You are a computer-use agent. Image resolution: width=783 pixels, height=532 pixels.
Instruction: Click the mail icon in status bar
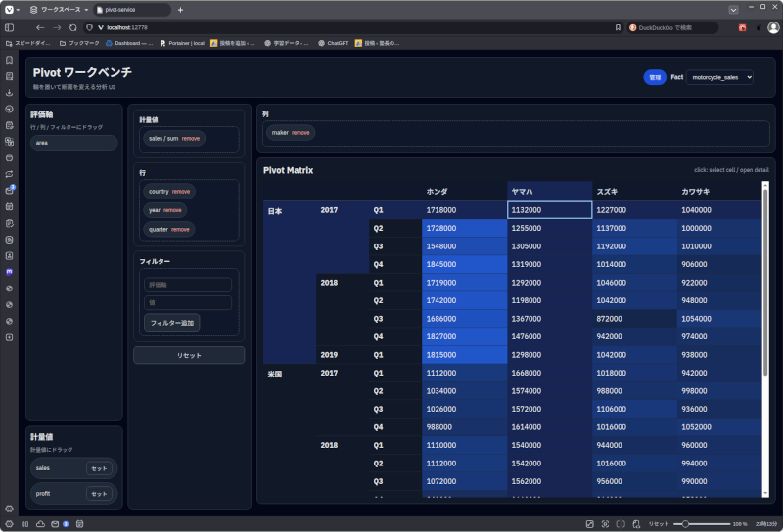point(55,524)
